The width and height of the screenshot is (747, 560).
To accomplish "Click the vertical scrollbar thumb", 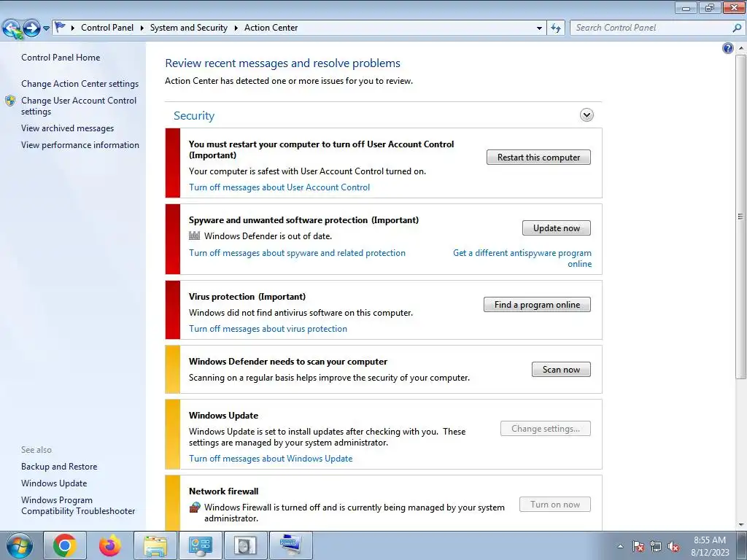I will click(741, 217).
